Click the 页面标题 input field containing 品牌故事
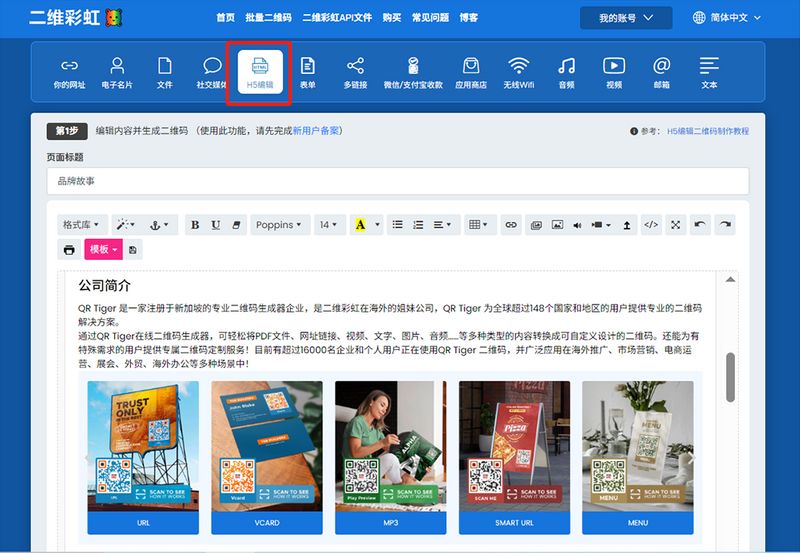The width and height of the screenshot is (800, 553). [397, 181]
